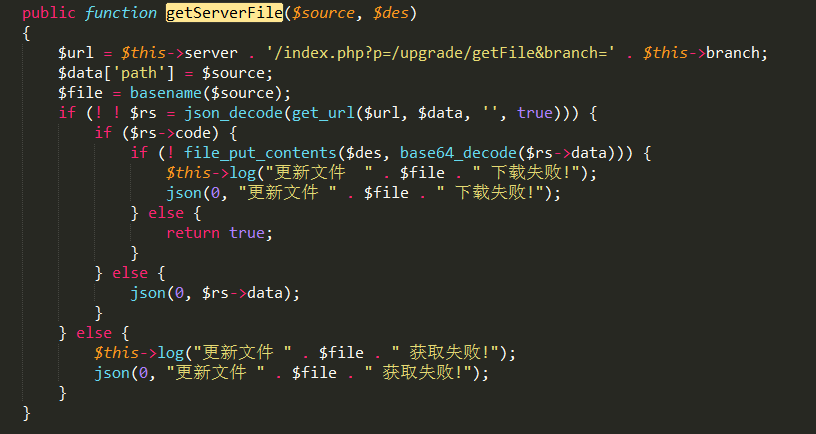Viewport: 816px width, 434px height.
Task: Click the public keyword
Action: pos(48,13)
